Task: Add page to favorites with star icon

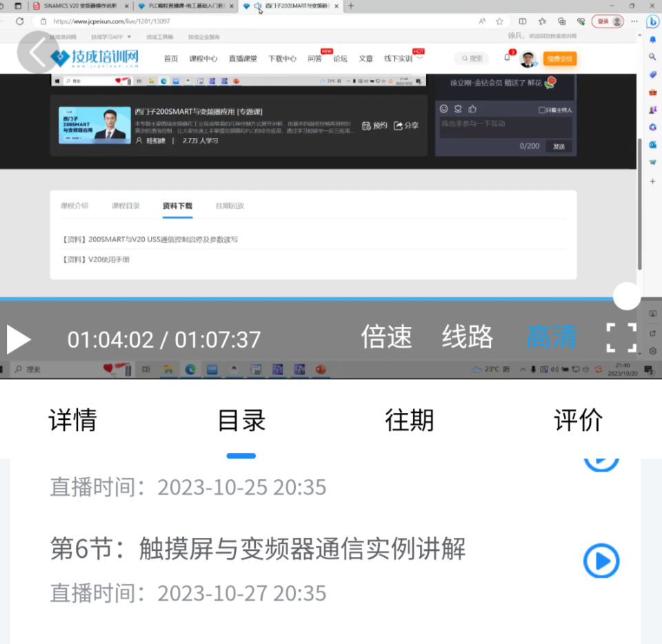Action: [x=499, y=21]
